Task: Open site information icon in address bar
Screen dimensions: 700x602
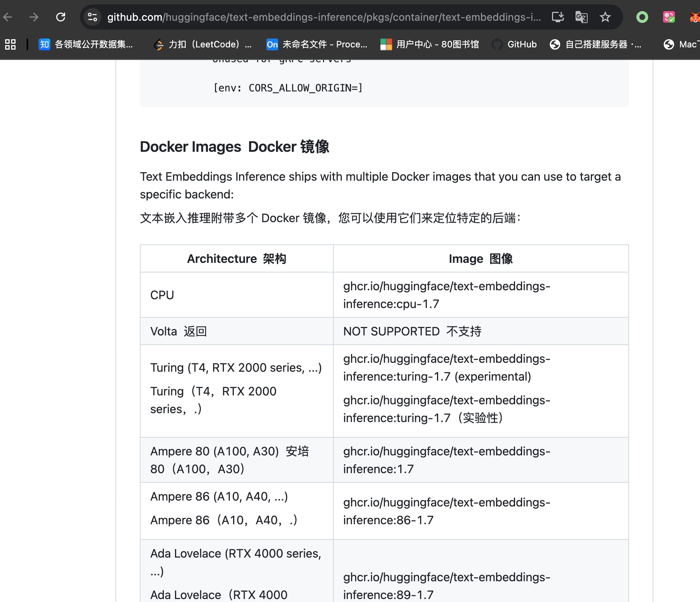Action: click(92, 17)
